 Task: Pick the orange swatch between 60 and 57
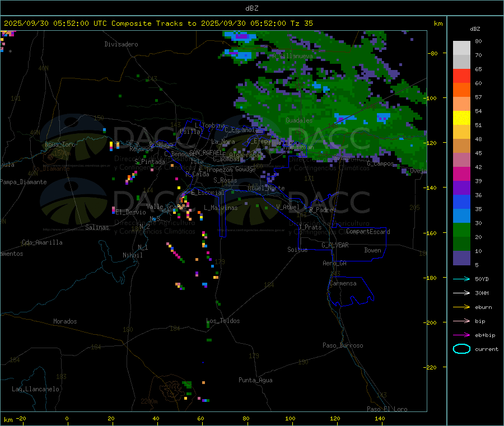[461, 90]
